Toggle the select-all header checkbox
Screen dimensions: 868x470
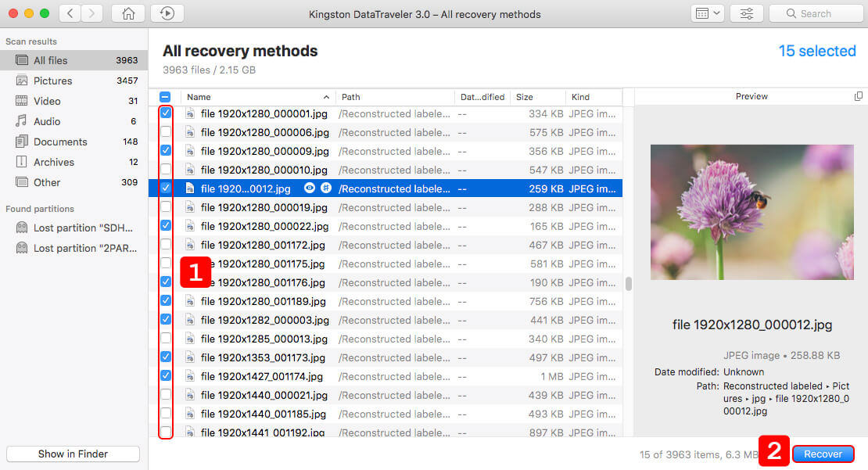pyautogui.click(x=165, y=97)
